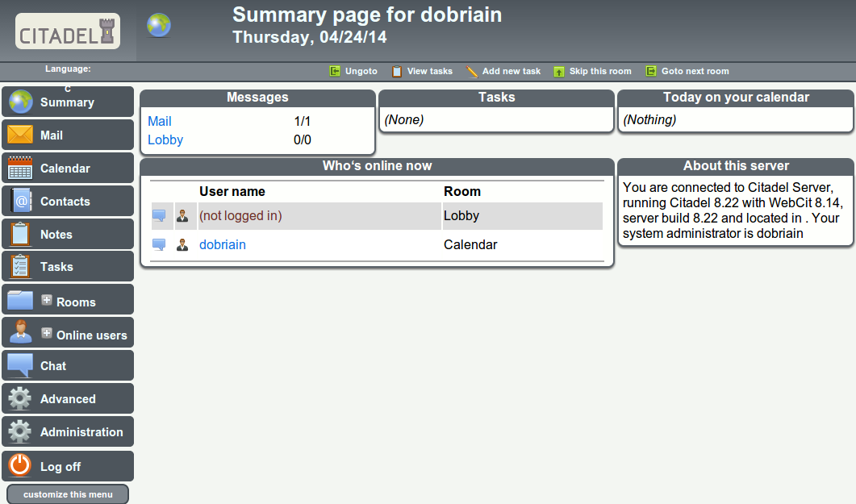Click the Calendar icon in sidebar
856x504 pixels.
(20, 168)
